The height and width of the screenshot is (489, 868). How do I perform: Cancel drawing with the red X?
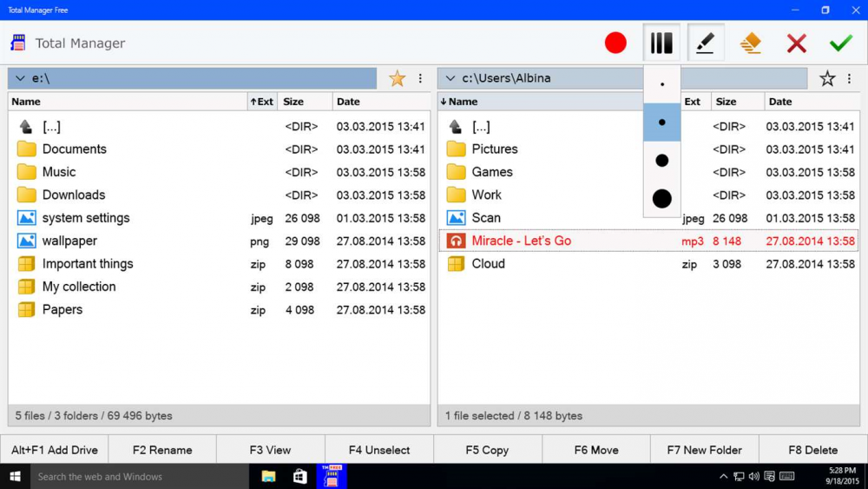[x=796, y=43]
